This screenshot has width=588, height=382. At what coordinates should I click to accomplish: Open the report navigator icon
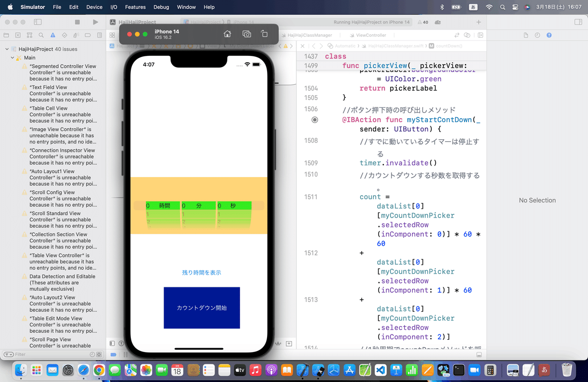tap(99, 35)
